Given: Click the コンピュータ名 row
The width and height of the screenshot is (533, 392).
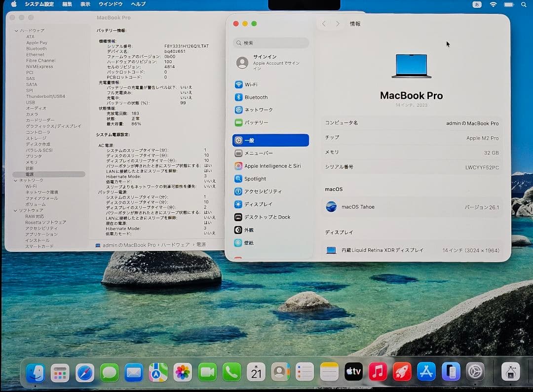Looking at the screenshot, I should point(412,123).
